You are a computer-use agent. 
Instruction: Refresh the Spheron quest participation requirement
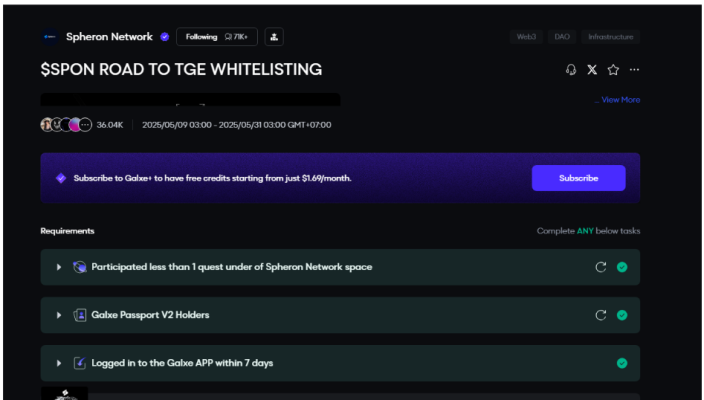click(601, 267)
